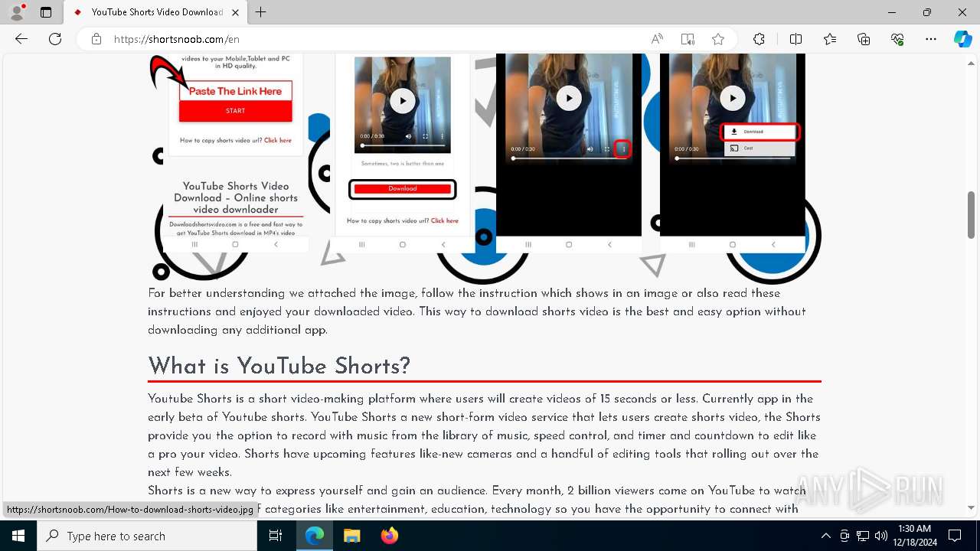
Task: Close the YouTube Shorts Video Download tab
Action: click(236, 12)
